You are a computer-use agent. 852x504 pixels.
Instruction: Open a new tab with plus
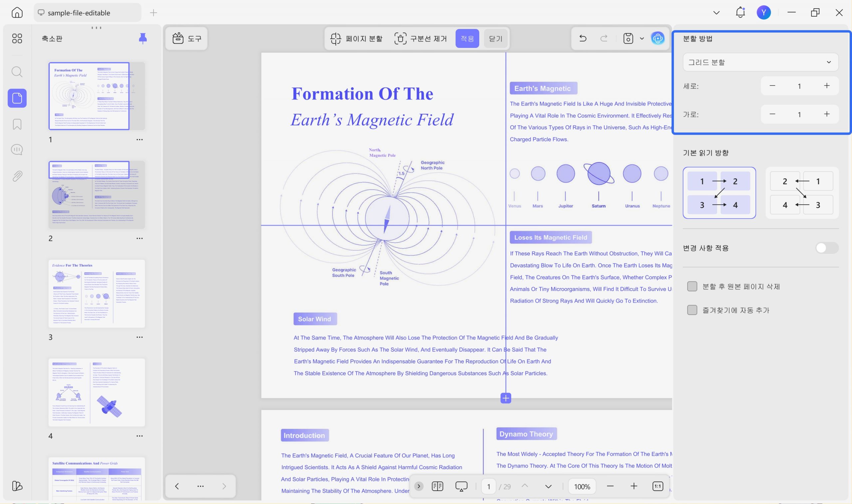pos(153,13)
